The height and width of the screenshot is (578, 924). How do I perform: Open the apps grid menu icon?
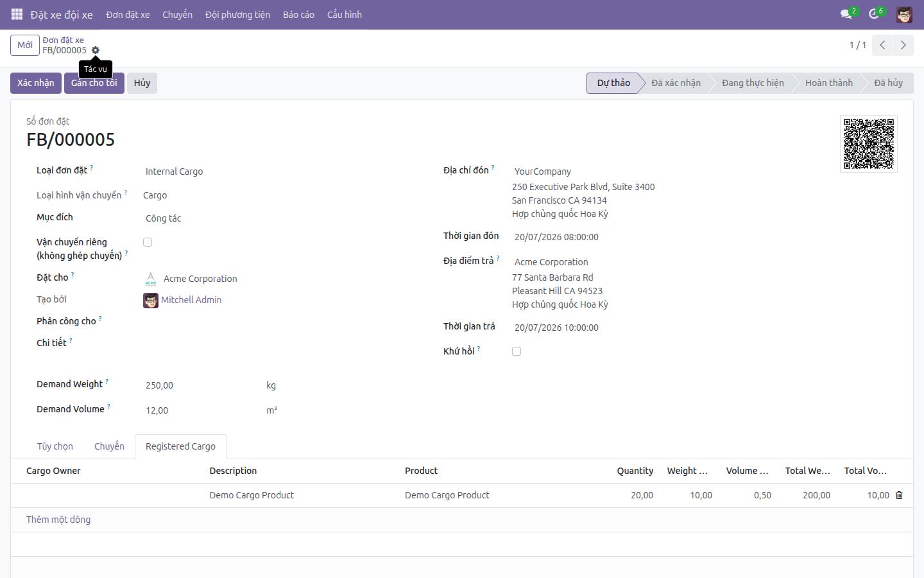pyautogui.click(x=17, y=14)
